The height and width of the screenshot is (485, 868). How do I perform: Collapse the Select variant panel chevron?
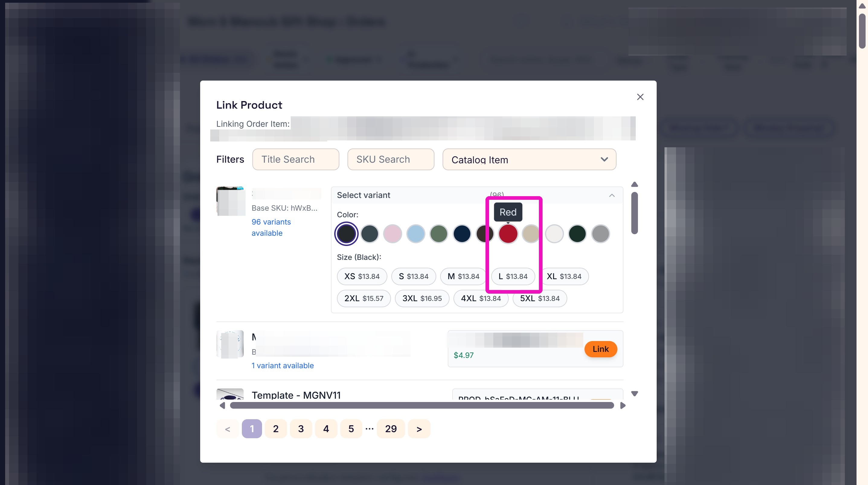point(612,195)
